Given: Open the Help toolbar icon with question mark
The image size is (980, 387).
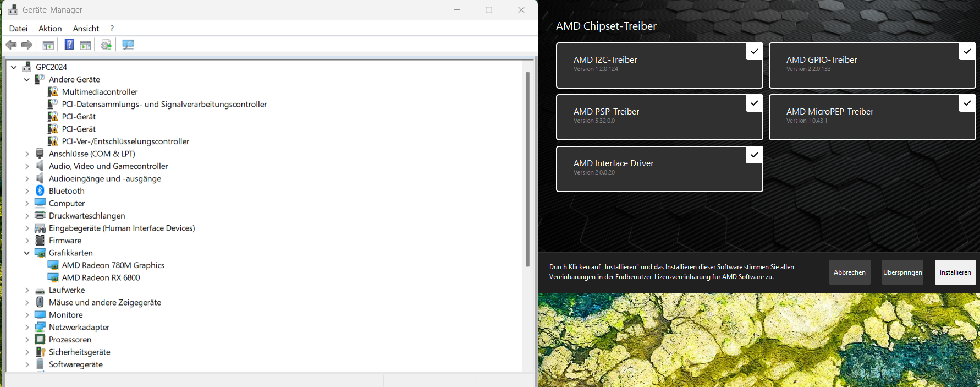Looking at the screenshot, I should point(69,45).
